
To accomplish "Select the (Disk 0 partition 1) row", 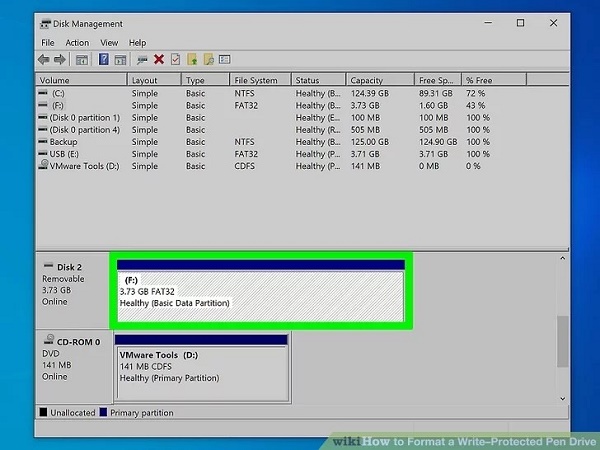I will [264, 117].
